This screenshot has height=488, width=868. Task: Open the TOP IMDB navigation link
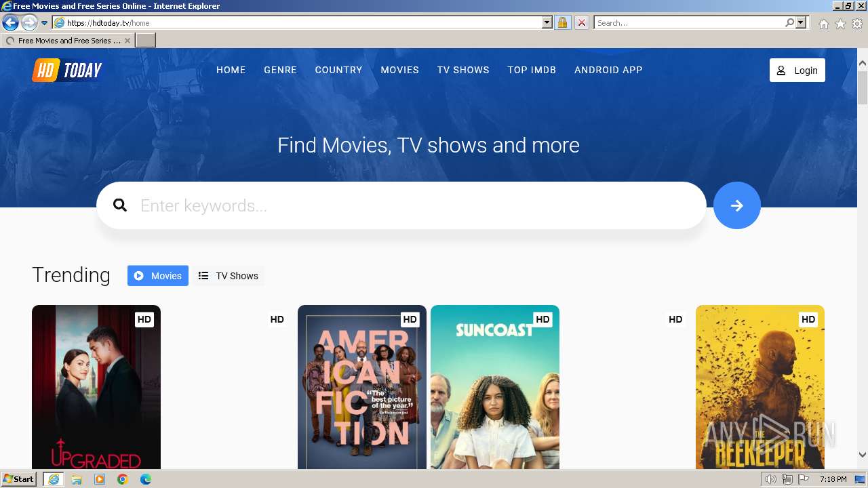click(532, 70)
